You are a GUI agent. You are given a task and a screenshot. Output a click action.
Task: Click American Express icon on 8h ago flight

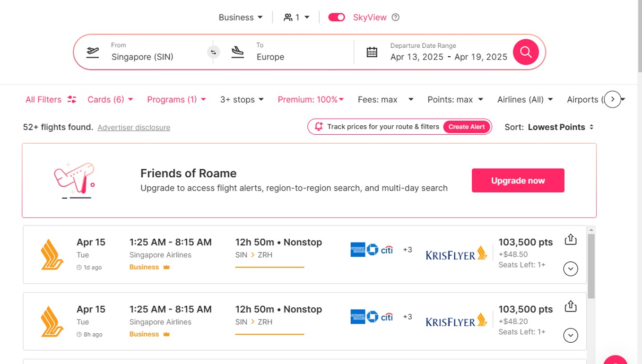pos(357,317)
